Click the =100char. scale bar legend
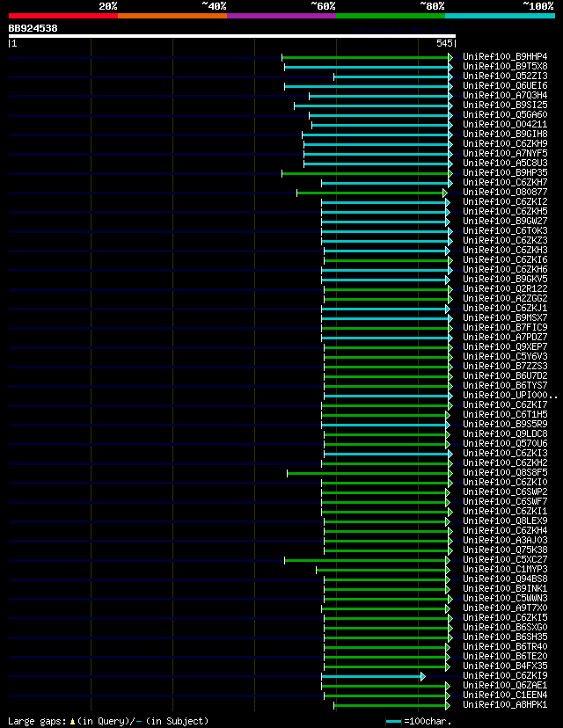The height and width of the screenshot is (728, 563). (419, 722)
